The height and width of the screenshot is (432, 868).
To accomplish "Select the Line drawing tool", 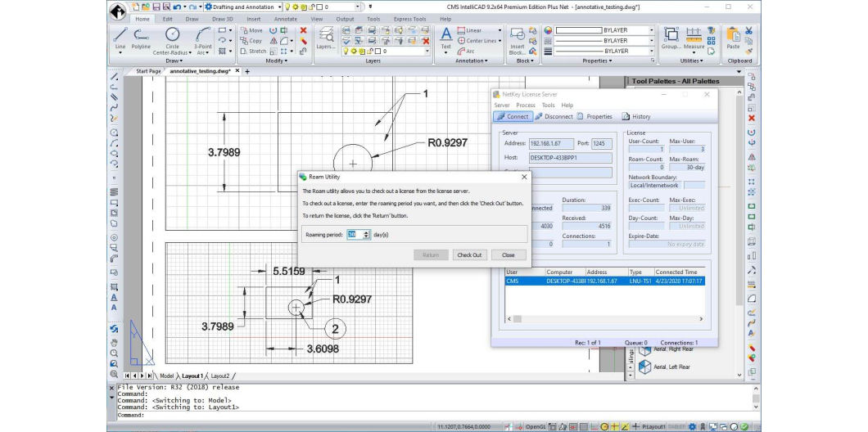I will [x=120, y=38].
